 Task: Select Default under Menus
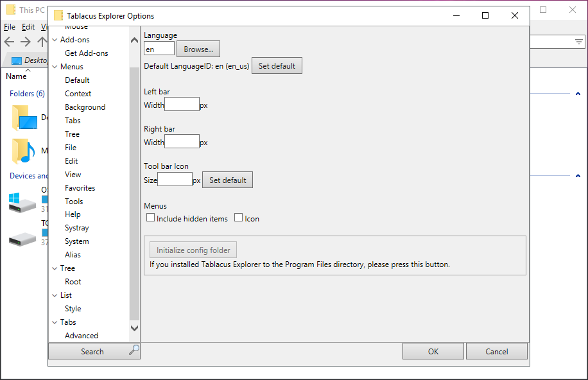[x=77, y=80]
